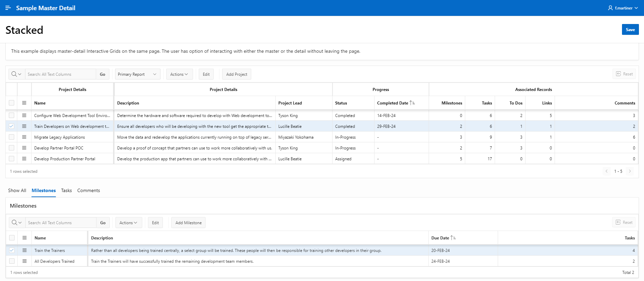
Task: Open row actions menu for Train the Trainers
Action: click(x=24, y=250)
